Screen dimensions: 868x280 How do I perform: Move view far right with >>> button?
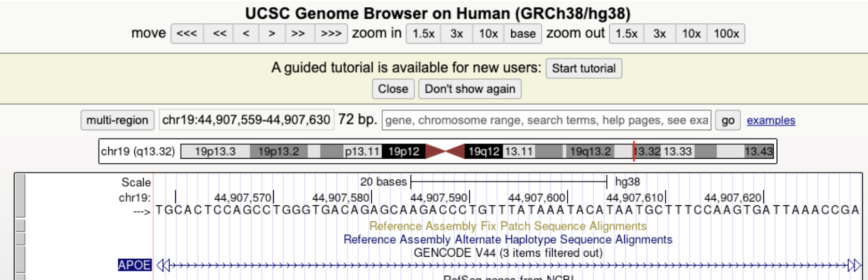pyautogui.click(x=331, y=34)
